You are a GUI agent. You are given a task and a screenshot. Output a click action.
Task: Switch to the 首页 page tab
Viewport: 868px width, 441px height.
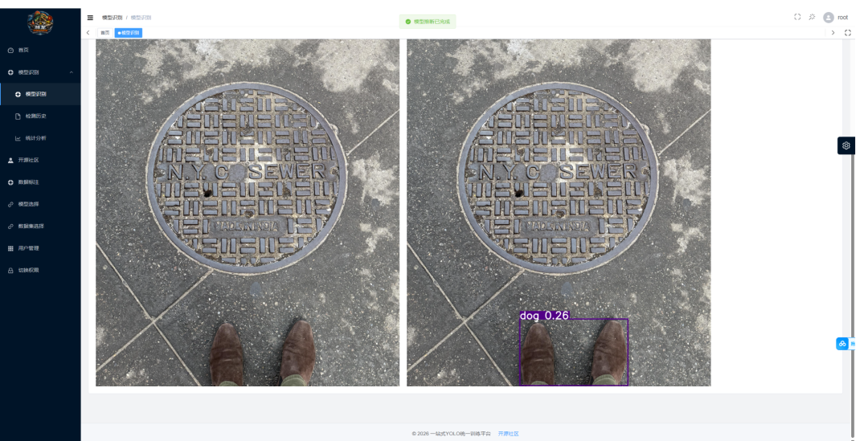tap(104, 33)
